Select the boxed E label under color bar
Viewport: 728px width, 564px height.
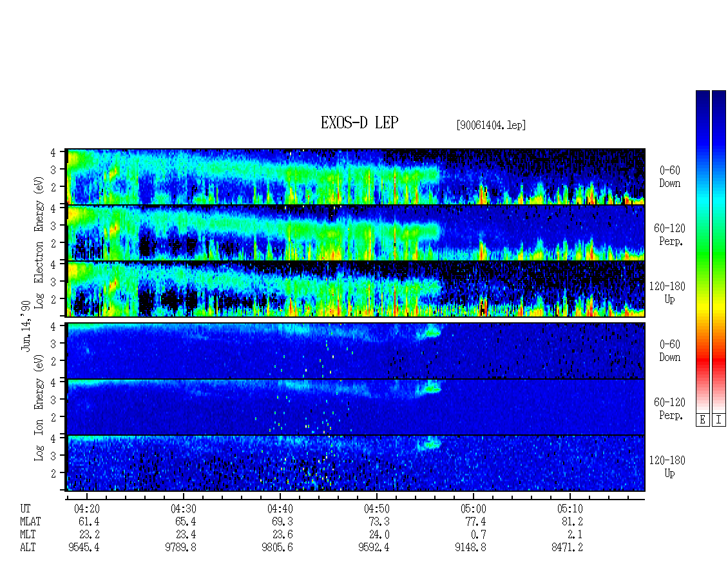(702, 420)
